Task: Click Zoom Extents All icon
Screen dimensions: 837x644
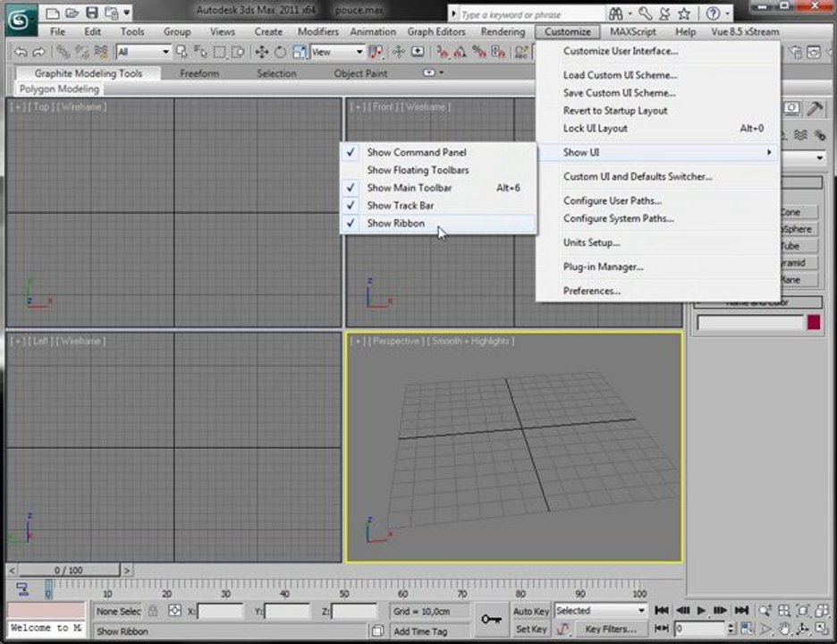Action: click(x=822, y=610)
